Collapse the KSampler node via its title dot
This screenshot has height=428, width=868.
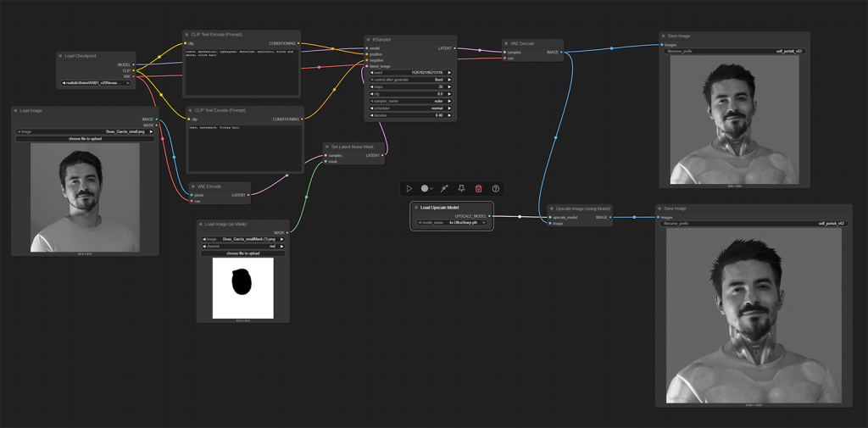(x=368, y=39)
